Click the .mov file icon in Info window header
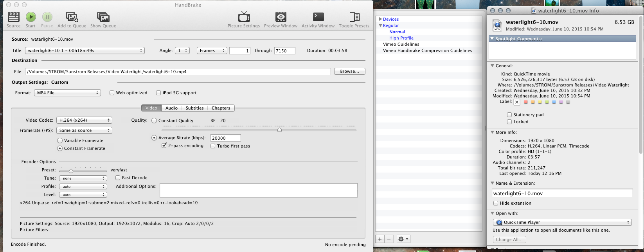644x252 pixels. tap(497, 25)
